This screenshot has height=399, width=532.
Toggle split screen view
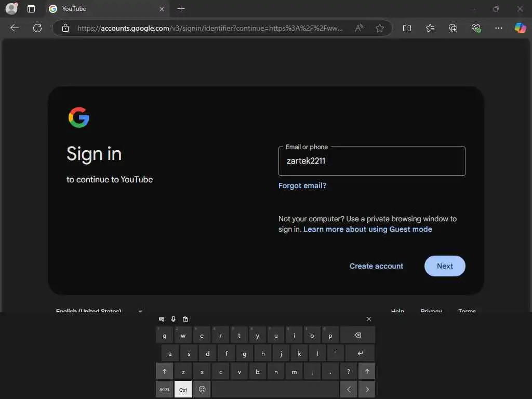(x=407, y=28)
